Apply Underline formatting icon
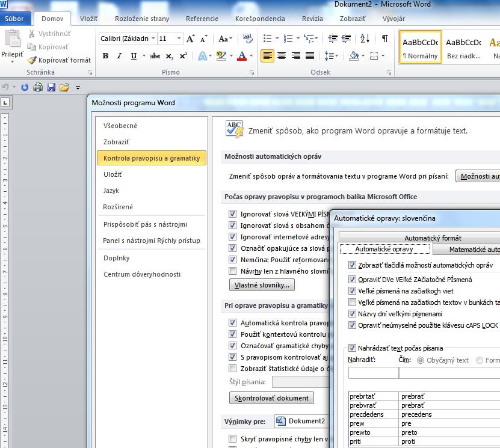500x448 pixels. (x=134, y=56)
